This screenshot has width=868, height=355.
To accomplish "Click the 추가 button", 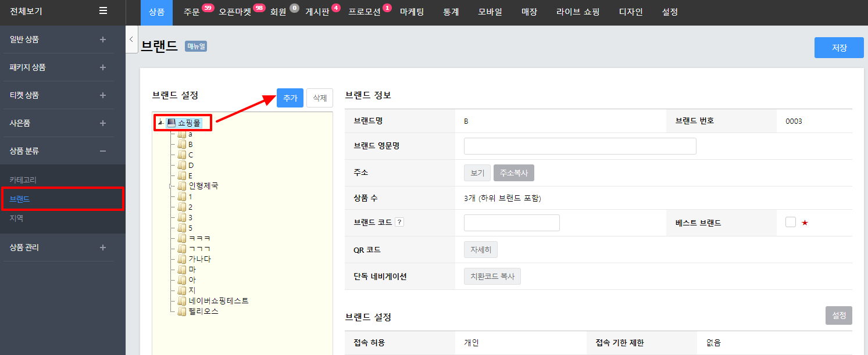I will pyautogui.click(x=290, y=98).
